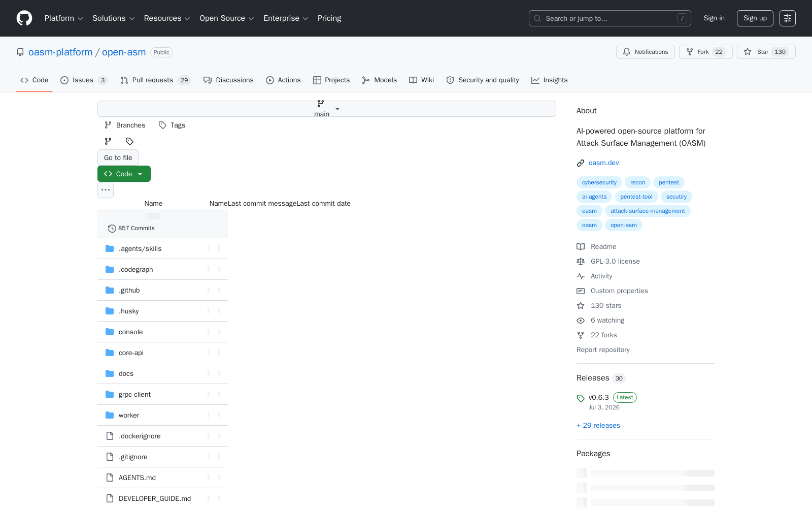
Task: Open the grpc-client folder
Action: [134, 395]
